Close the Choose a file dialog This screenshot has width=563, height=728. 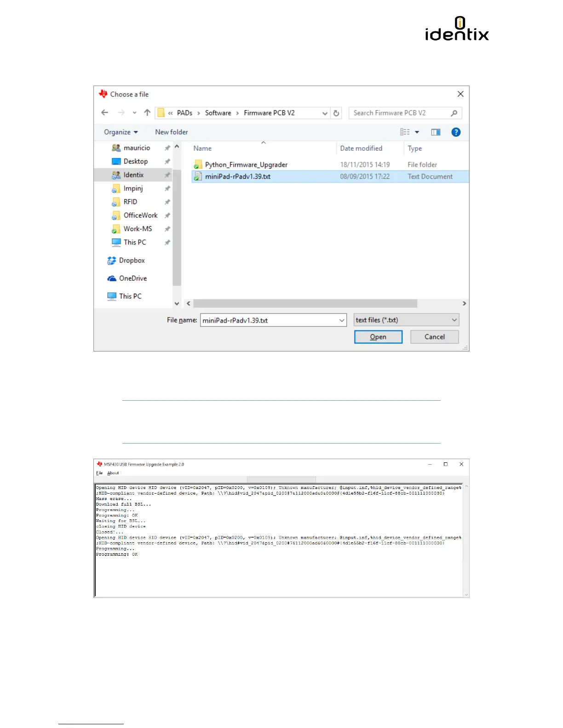[x=460, y=94]
